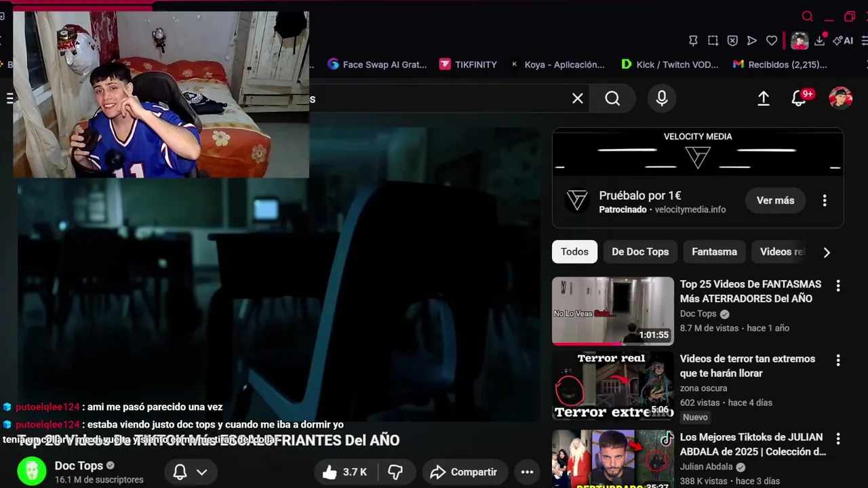
Task: Open the ad blocker shield icon
Action: pos(732,41)
